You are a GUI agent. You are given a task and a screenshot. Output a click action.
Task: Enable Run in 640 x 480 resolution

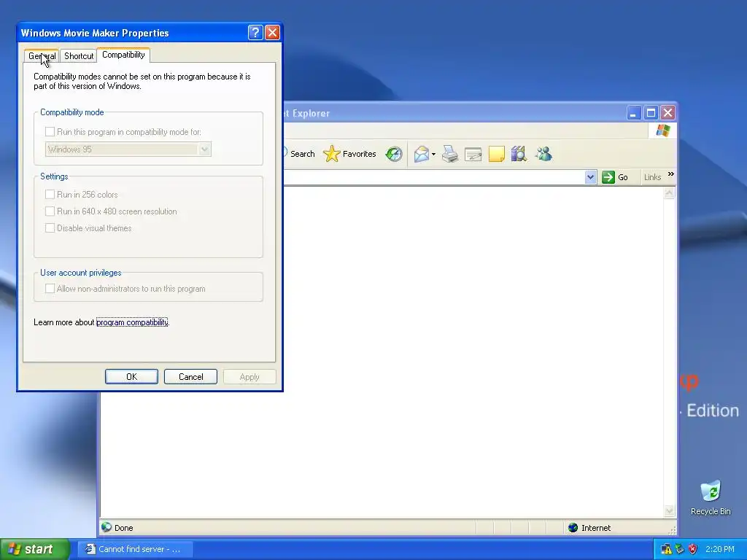(50, 211)
